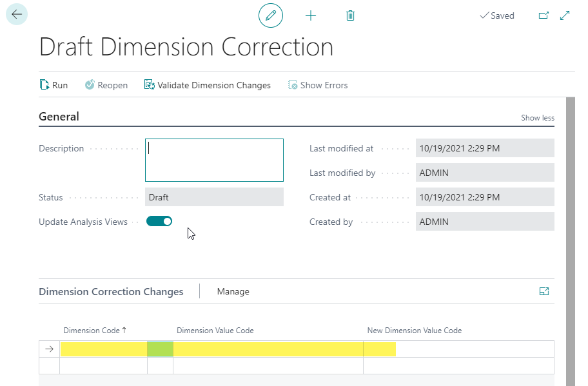
Task: Click Last modified at date field
Action: [x=485, y=148]
